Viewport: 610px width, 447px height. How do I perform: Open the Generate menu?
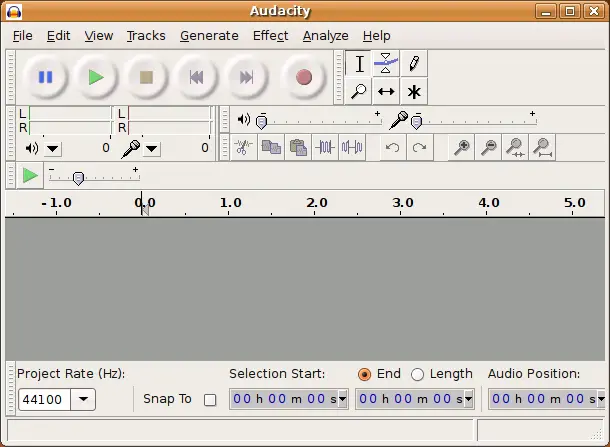[209, 36]
